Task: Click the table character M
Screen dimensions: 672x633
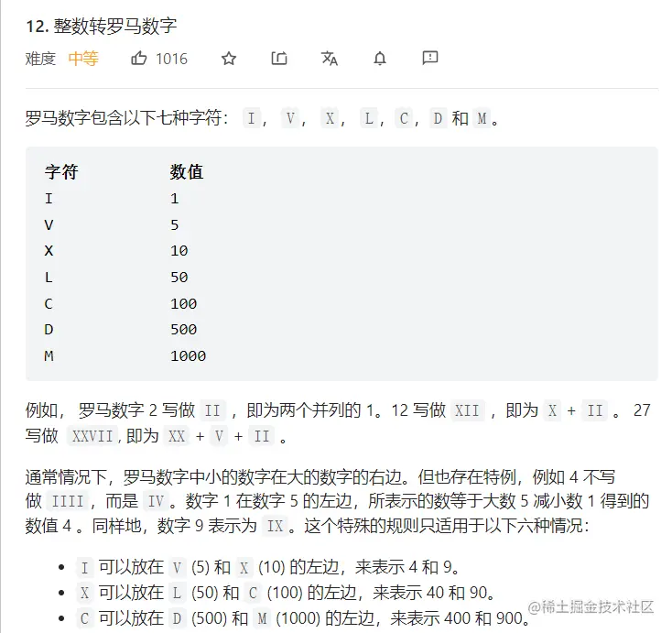Action: click(x=49, y=356)
